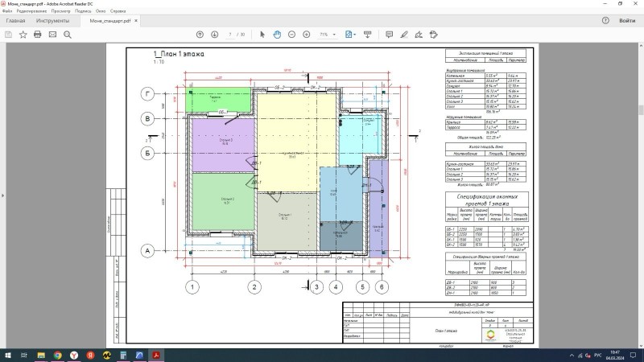Activate the Hand pan tool
This screenshot has width=644, height=362.
point(277,35)
